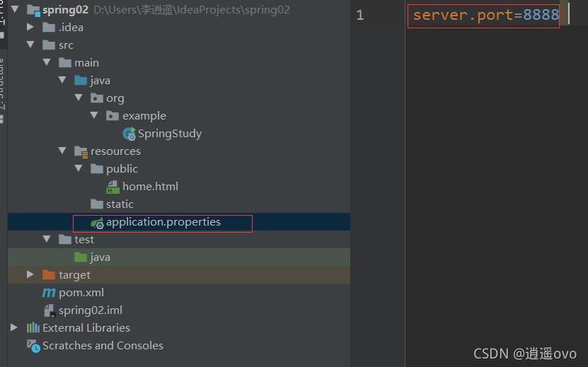Select the .idea folder label

tap(71, 28)
